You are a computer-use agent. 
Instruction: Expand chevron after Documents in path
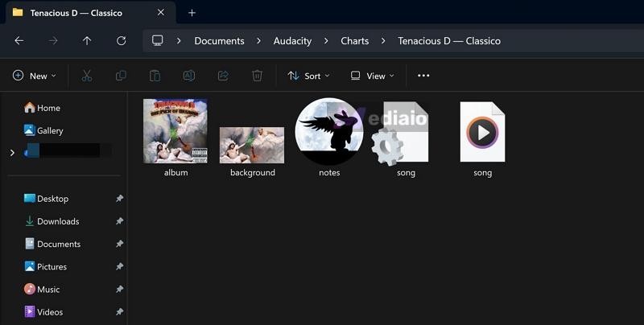258,40
